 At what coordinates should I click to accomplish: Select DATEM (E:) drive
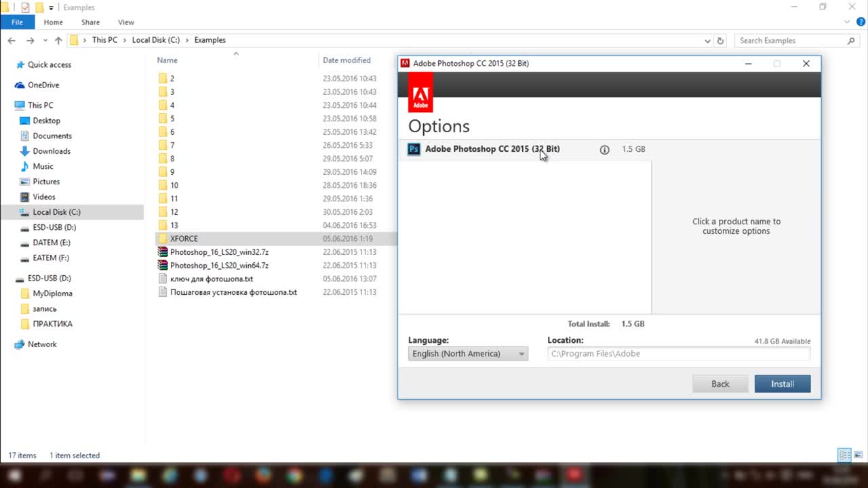(x=51, y=243)
